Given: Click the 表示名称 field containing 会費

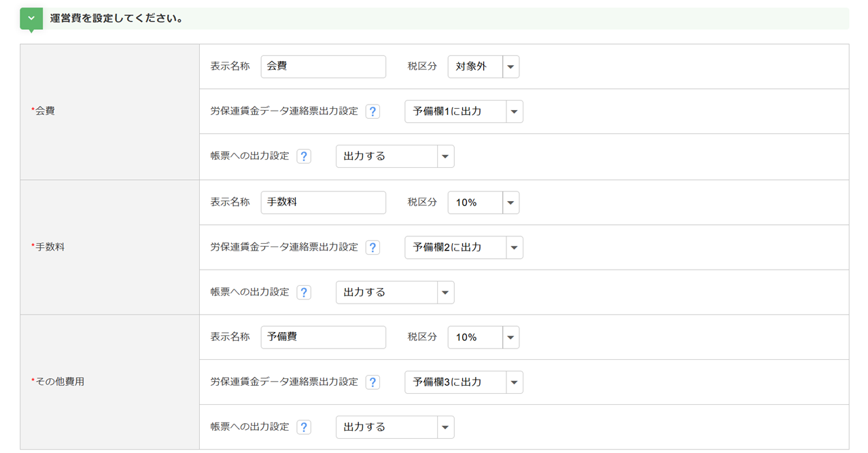Looking at the screenshot, I should point(323,67).
